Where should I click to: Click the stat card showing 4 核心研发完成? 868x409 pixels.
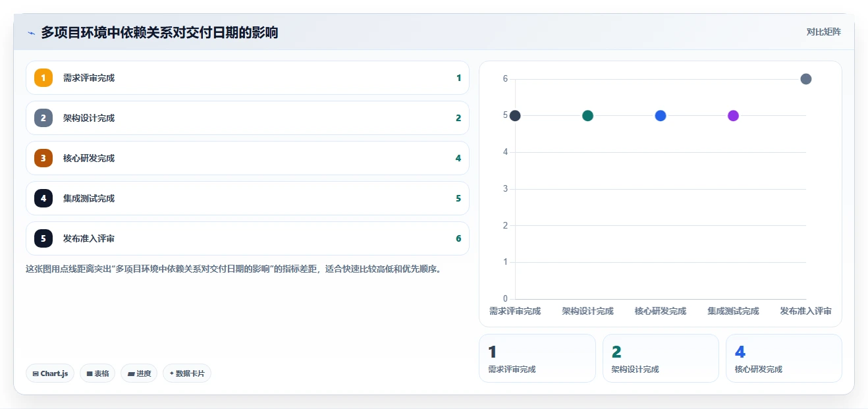point(784,358)
